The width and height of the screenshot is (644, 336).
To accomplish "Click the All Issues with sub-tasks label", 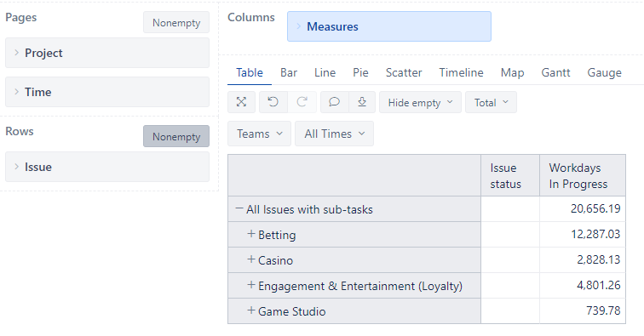I will [x=309, y=209].
